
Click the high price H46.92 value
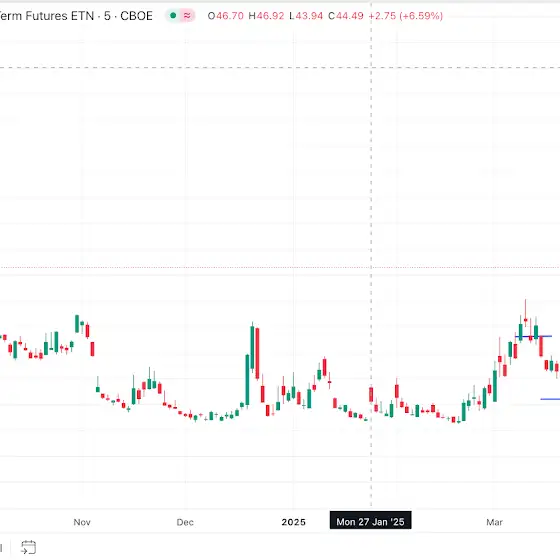pyautogui.click(x=266, y=16)
